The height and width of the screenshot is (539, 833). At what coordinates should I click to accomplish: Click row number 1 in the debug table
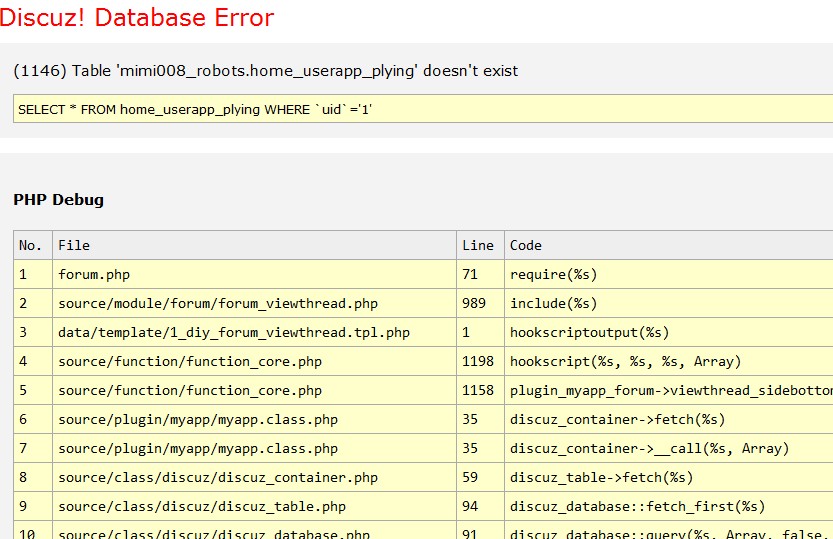33,275
